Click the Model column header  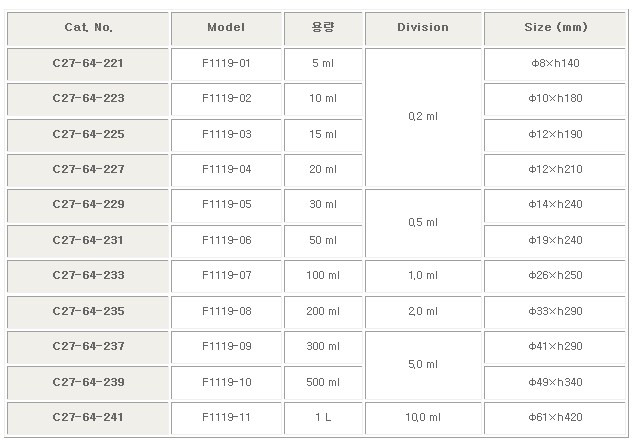pyautogui.click(x=226, y=28)
